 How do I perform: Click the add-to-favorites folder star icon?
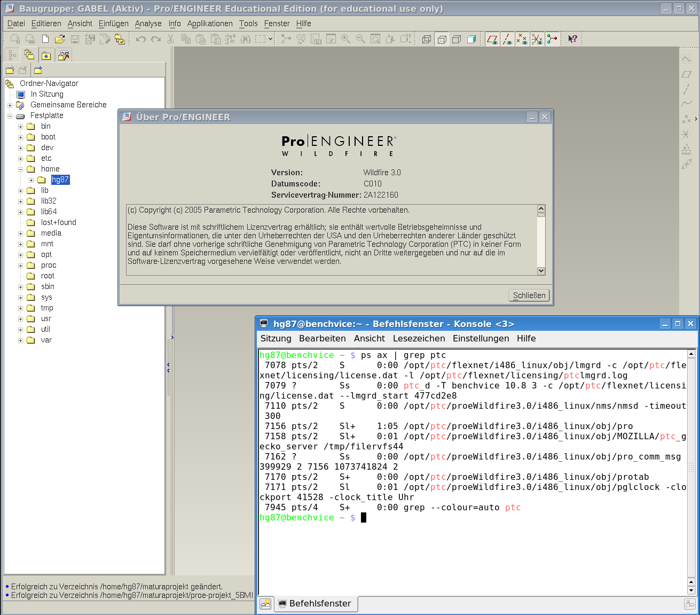[x=37, y=70]
